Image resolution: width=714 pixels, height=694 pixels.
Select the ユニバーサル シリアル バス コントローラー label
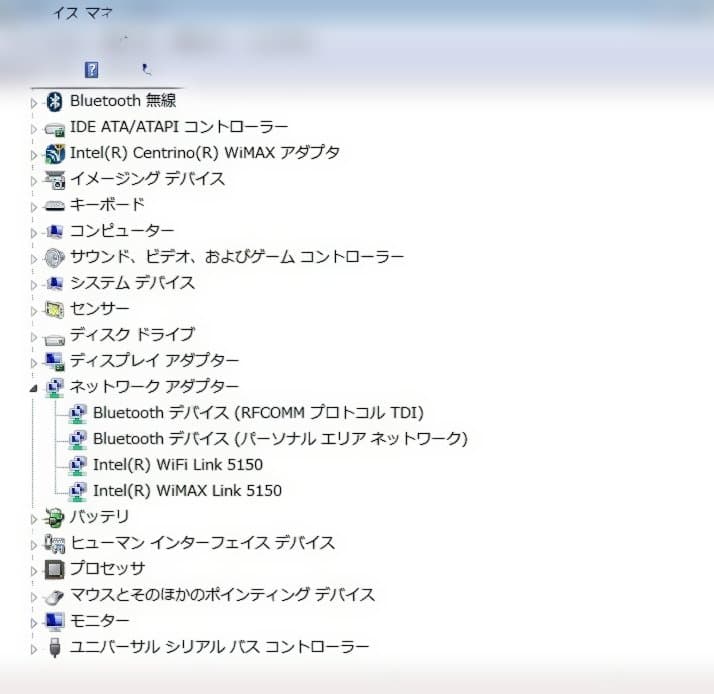[x=219, y=647]
